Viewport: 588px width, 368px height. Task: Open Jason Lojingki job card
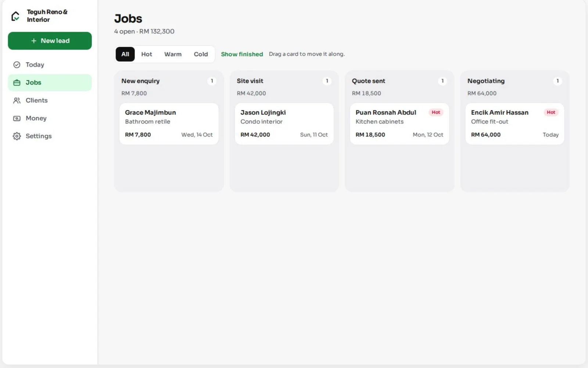(x=284, y=124)
